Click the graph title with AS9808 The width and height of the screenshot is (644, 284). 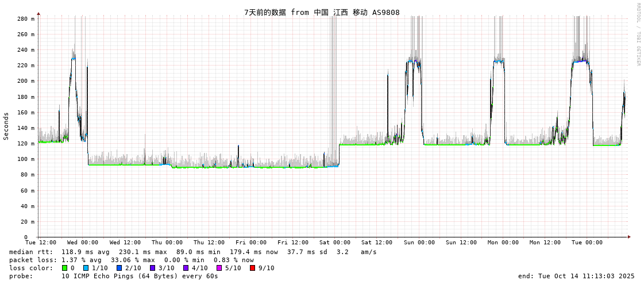pyautogui.click(x=322, y=13)
